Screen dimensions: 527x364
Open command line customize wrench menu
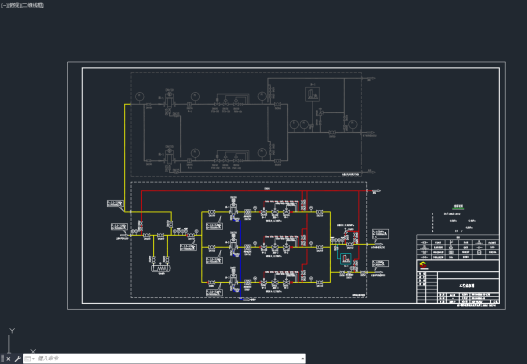pos(17,359)
